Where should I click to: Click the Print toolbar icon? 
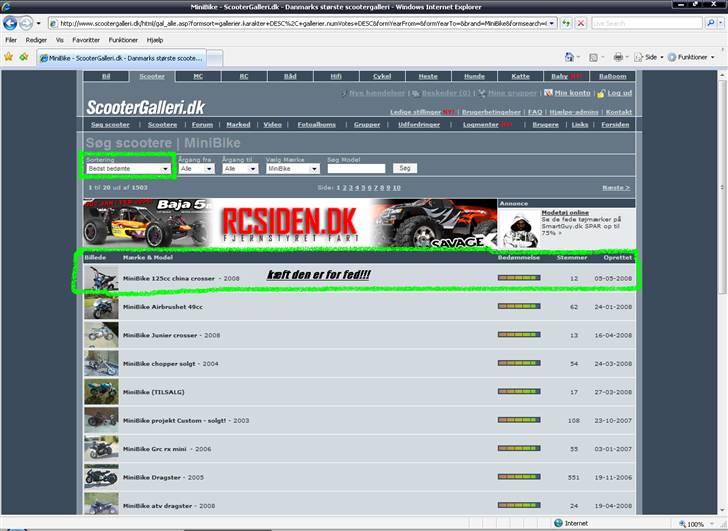(x=618, y=57)
